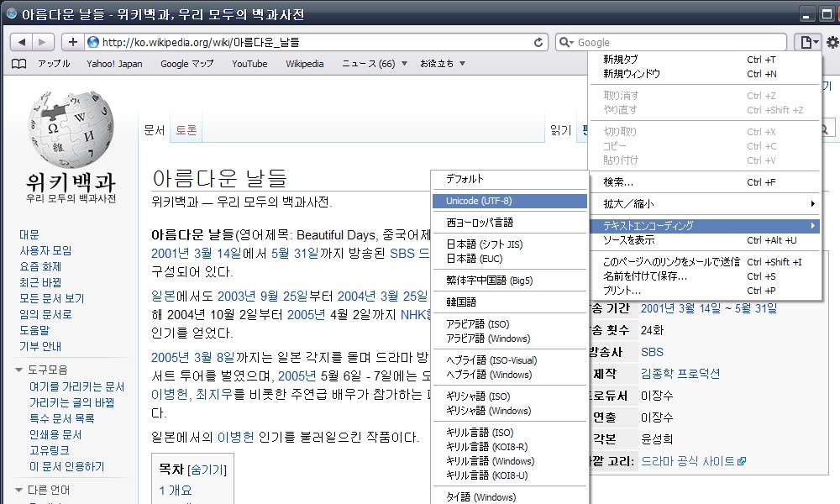Open the Yahoo! Japan bookmark
The height and width of the screenshot is (504, 840).
tap(114, 64)
